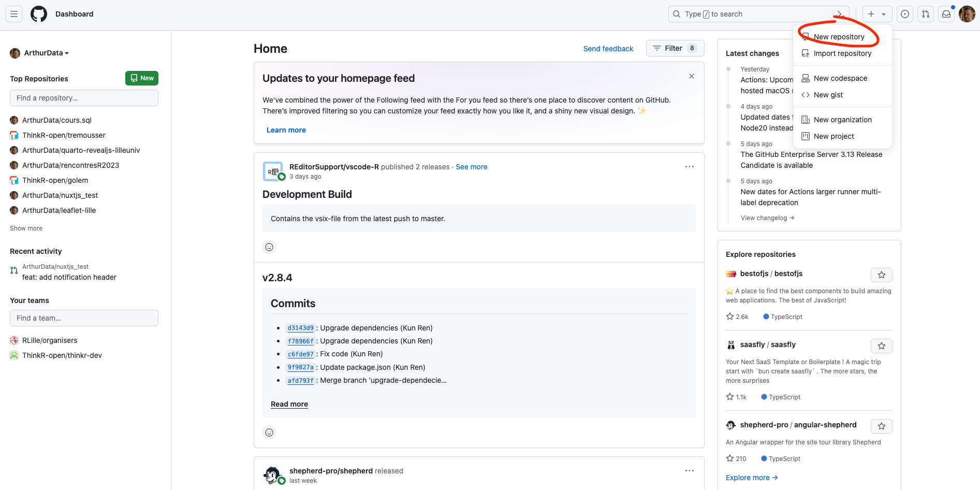Open the feed Filter button
This screenshot has height=490, width=980.
pos(675,48)
